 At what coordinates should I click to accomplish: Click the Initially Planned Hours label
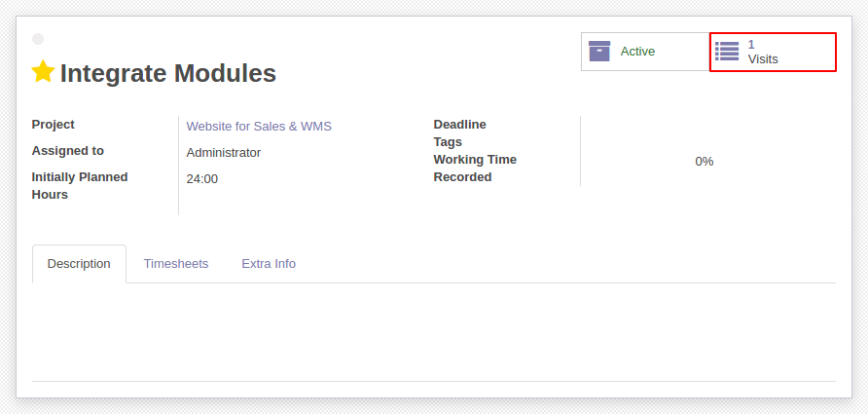click(80, 186)
